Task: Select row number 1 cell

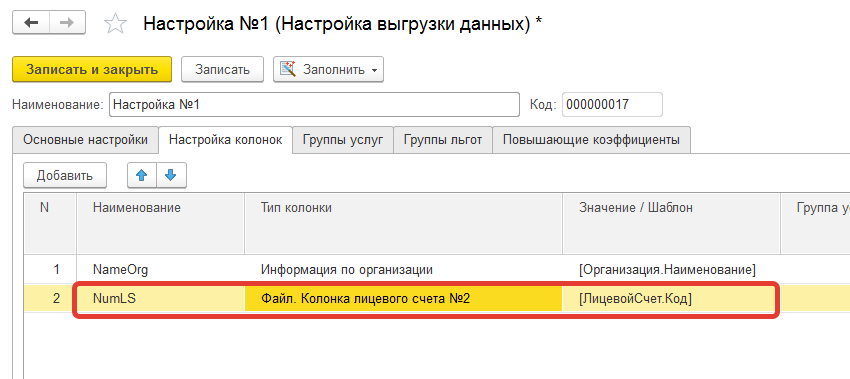Action: click(50, 269)
